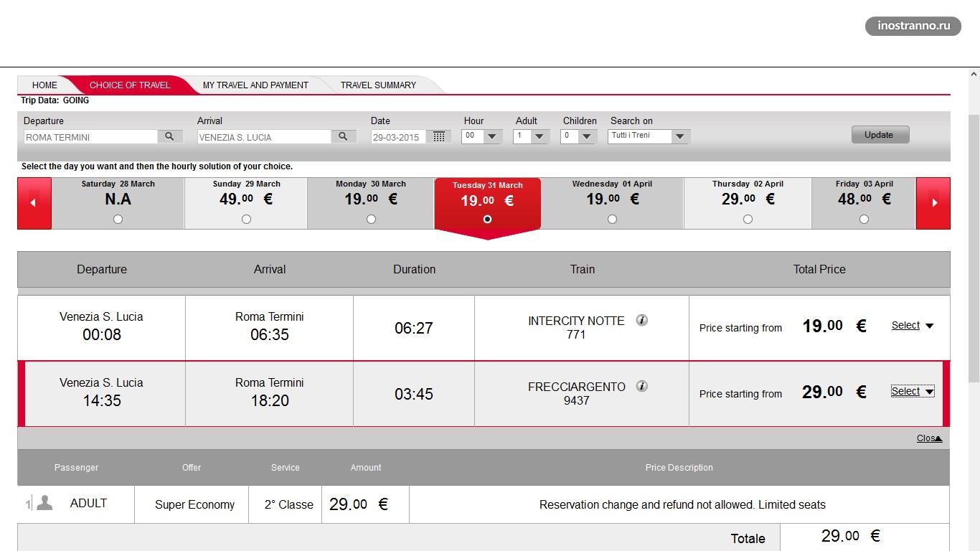Show next dates with right red arrow
The width and height of the screenshot is (980, 551).
click(933, 203)
